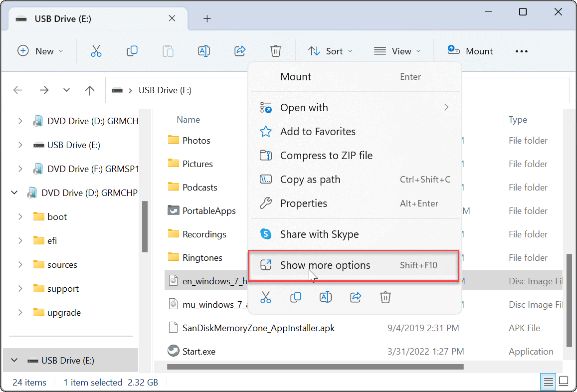Click the Copy icon in the toolbar
This screenshot has height=392, width=577.
pos(132,50)
